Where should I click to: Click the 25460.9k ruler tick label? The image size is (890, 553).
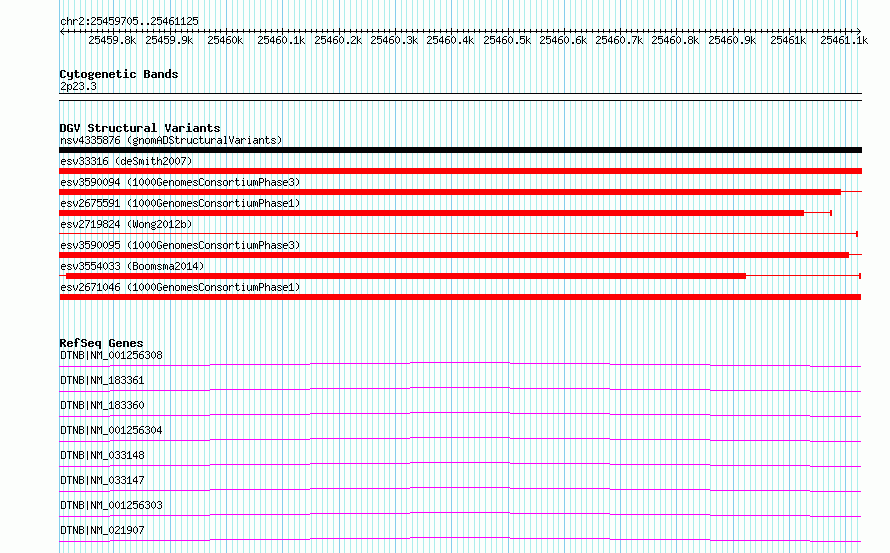(x=732, y=40)
